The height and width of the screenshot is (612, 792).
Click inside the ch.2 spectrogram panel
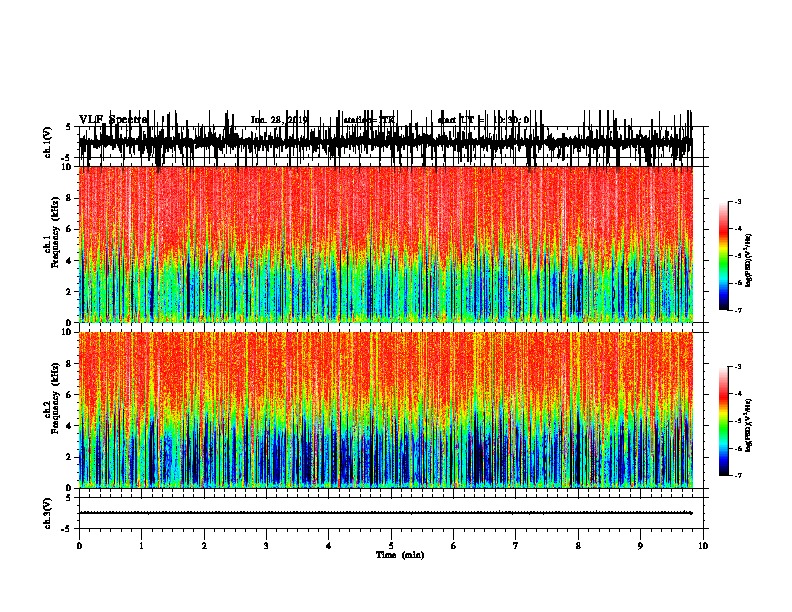(386, 410)
